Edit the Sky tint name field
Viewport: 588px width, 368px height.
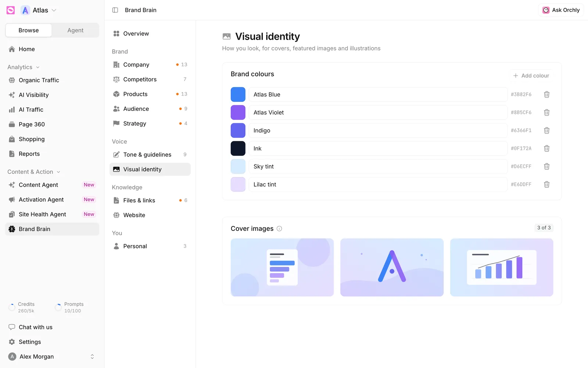point(378,167)
